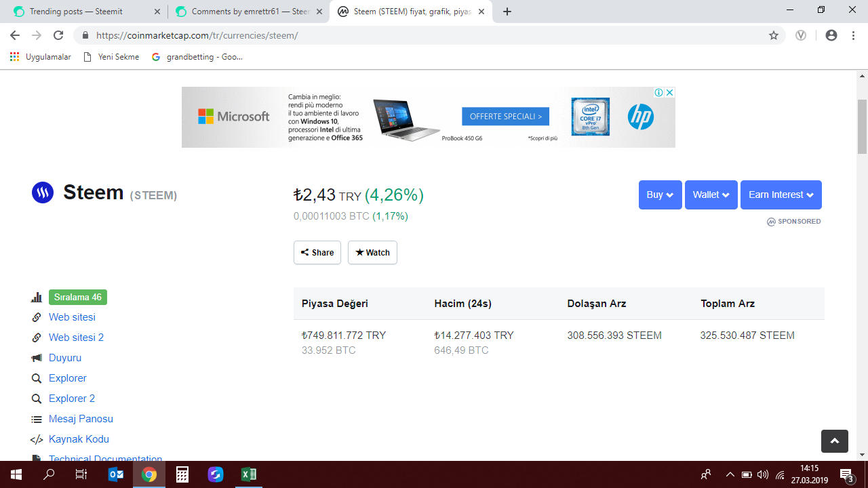Switch to the Comments by emrettr61 tab
Image resolution: width=868 pixels, height=488 pixels.
pyautogui.click(x=250, y=12)
